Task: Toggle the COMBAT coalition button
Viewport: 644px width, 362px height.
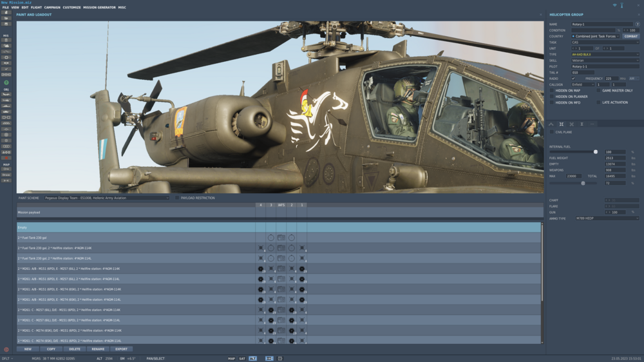Action: point(631,36)
